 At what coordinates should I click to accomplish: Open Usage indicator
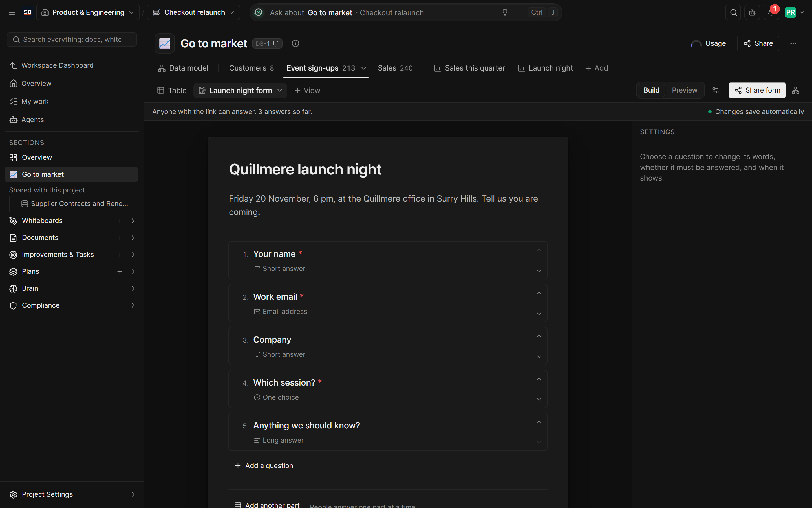[x=708, y=43]
